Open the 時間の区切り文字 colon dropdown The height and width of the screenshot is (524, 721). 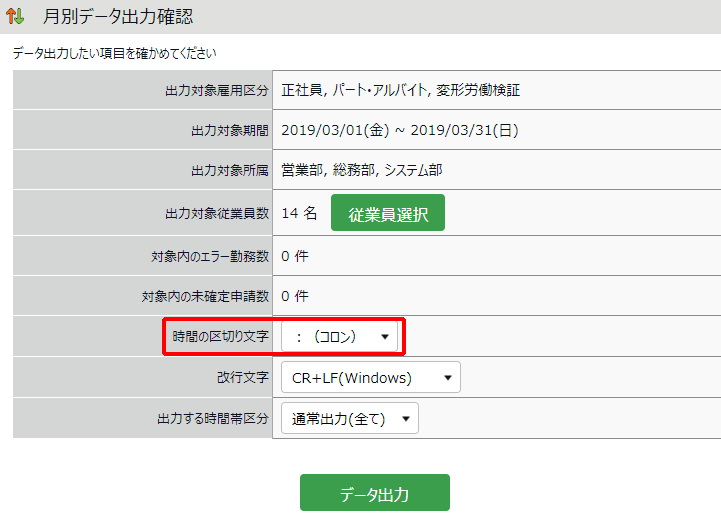(339, 337)
